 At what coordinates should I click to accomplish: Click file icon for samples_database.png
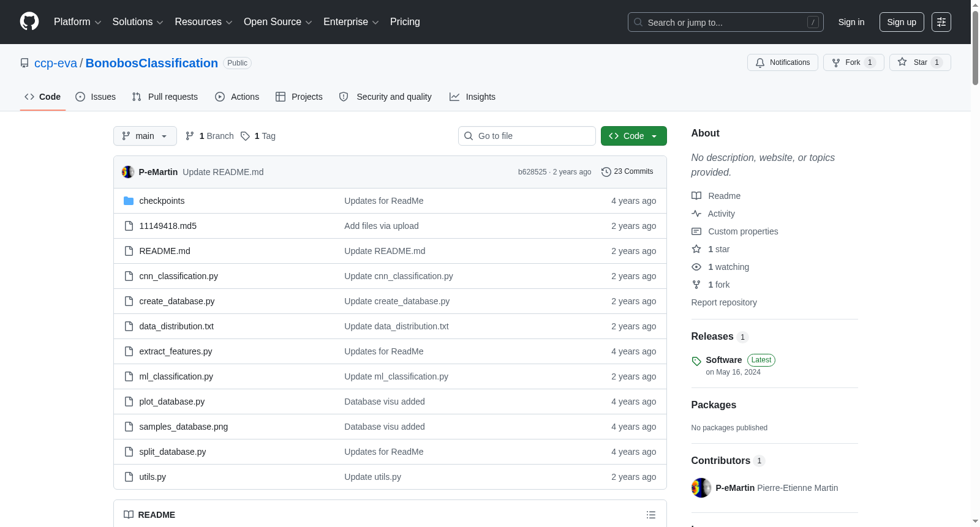[x=129, y=427]
